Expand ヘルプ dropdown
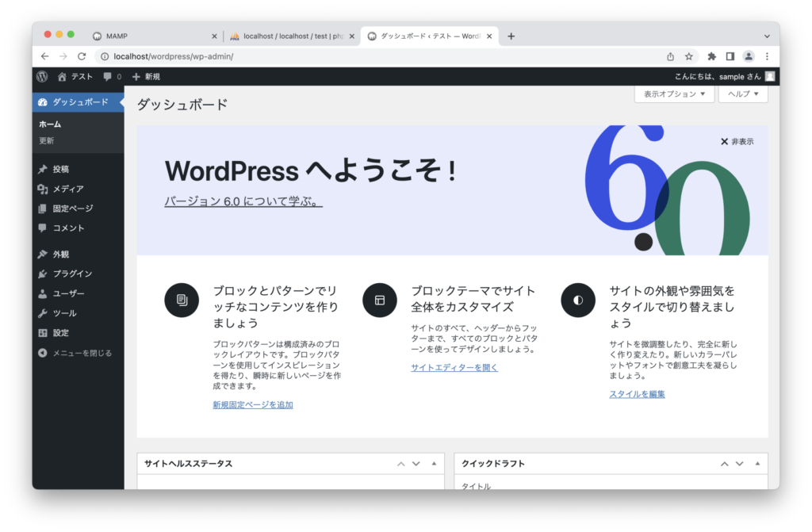 point(743,94)
